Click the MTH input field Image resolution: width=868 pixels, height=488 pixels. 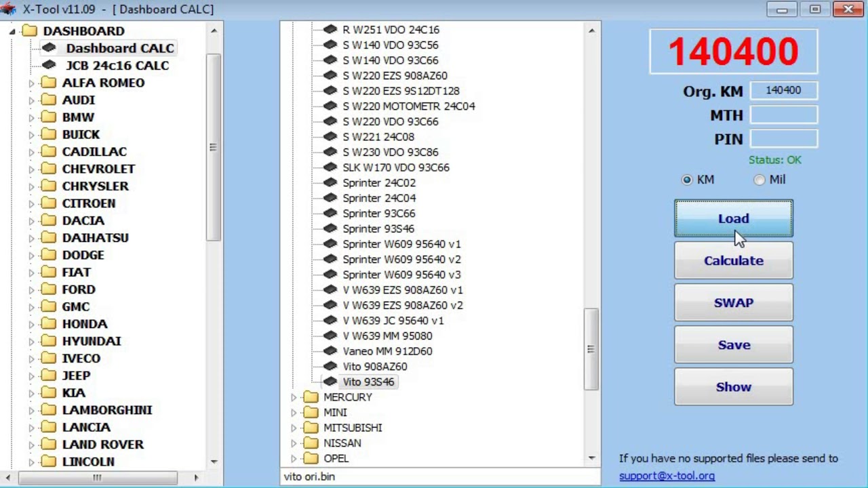(x=783, y=115)
